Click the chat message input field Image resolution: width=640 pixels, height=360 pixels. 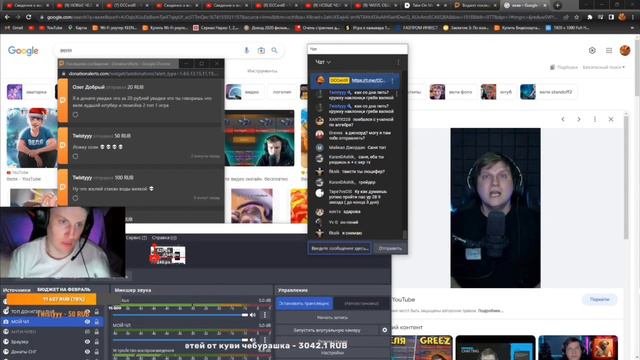click(340, 248)
